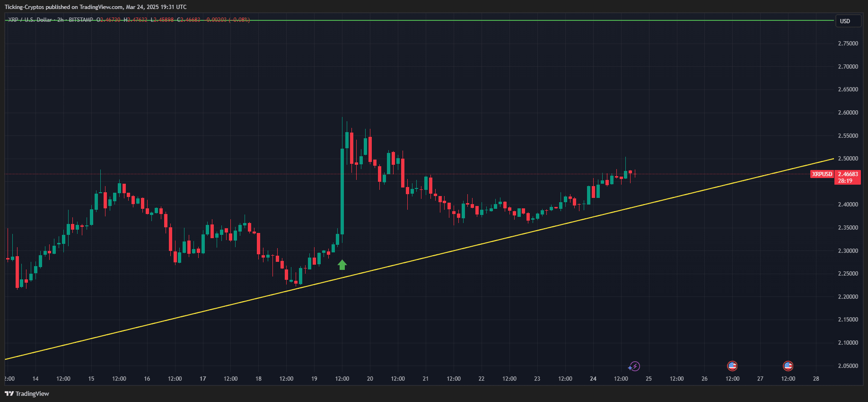Select the green up arrow drawing on the chart

(x=342, y=265)
